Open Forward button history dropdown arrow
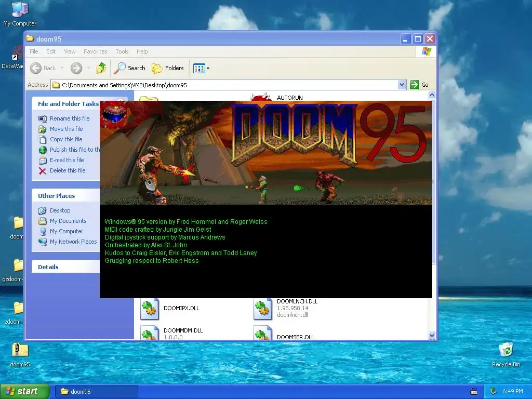 pyautogui.click(x=88, y=68)
